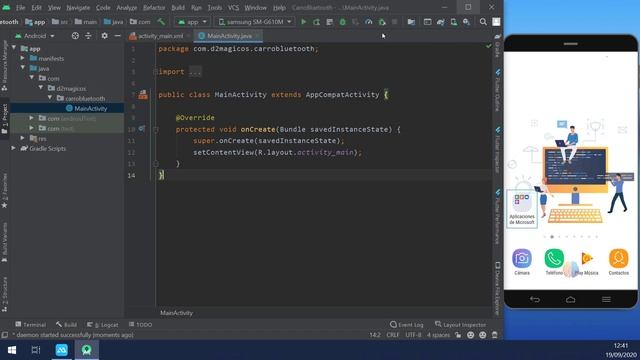This screenshot has height=360, width=640.
Task: Collapse the java folder node
Action: (x=23, y=68)
